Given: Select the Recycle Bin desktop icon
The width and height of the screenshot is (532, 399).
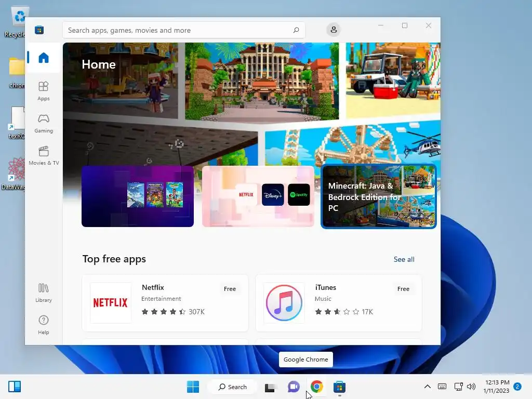Looking at the screenshot, I should 16,22.
